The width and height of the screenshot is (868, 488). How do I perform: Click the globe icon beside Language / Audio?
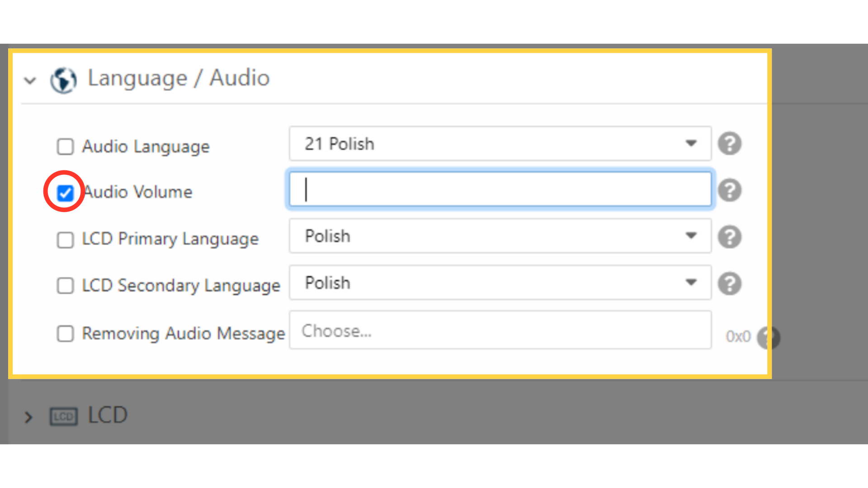click(x=63, y=80)
